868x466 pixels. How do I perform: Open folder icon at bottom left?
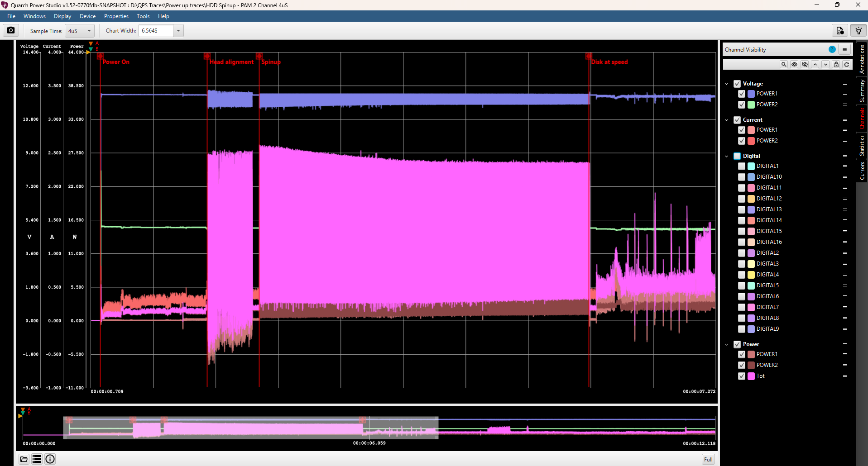(24, 459)
